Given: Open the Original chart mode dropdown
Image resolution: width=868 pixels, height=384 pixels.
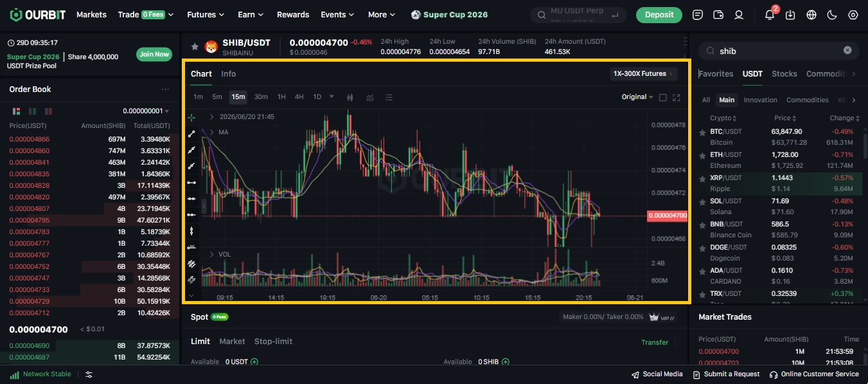Looking at the screenshot, I should tap(637, 97).
